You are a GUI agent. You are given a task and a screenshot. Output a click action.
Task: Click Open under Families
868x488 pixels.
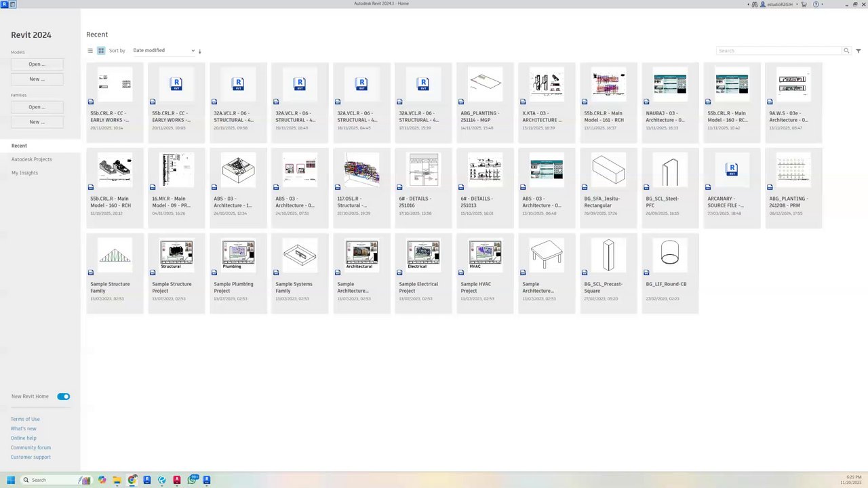click(37, 107)
